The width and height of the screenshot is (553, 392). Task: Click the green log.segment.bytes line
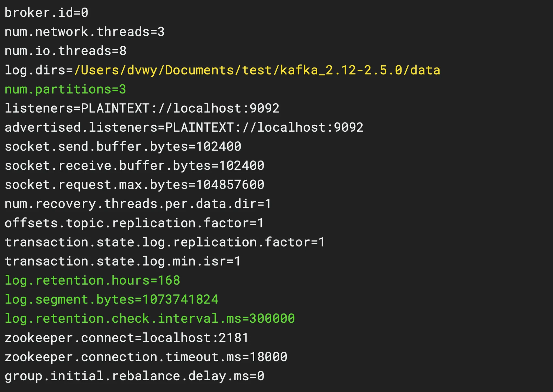112,299
